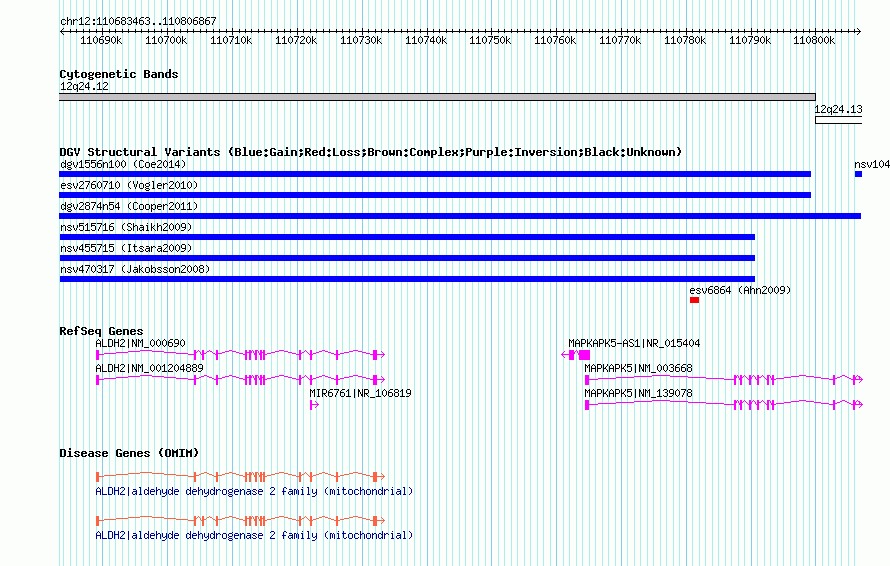The height and width of the screenshot is (566, 890).
Task: Select the blue gain bar for nsv470317
Action: (407, 279)
